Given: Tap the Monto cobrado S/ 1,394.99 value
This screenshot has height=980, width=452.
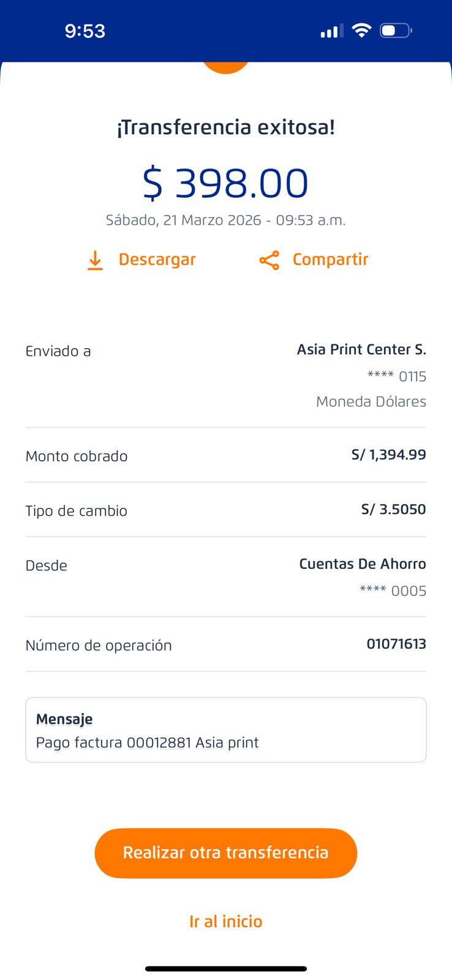Looking at the screenshot, I should pos(388,454).
